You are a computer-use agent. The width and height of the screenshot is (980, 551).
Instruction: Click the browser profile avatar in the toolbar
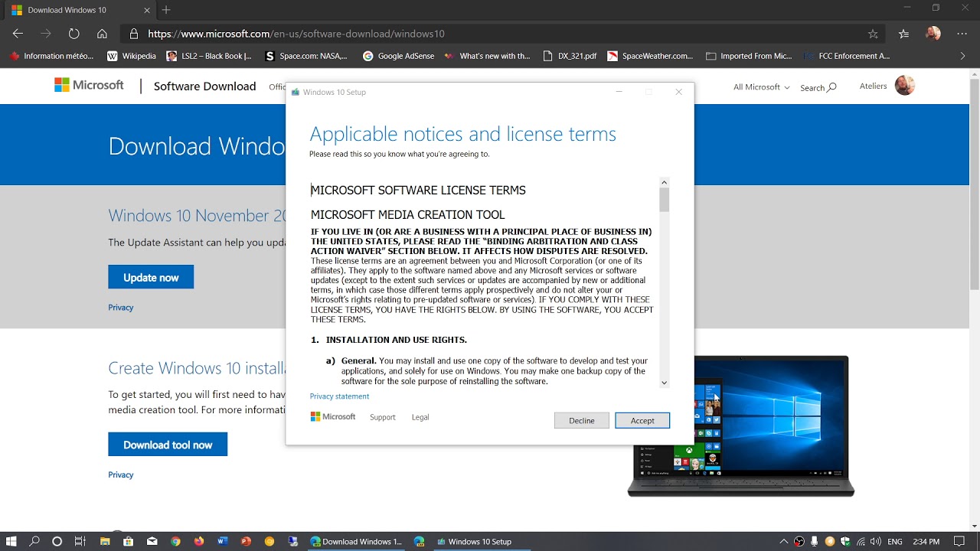click(x=933, y=33)
